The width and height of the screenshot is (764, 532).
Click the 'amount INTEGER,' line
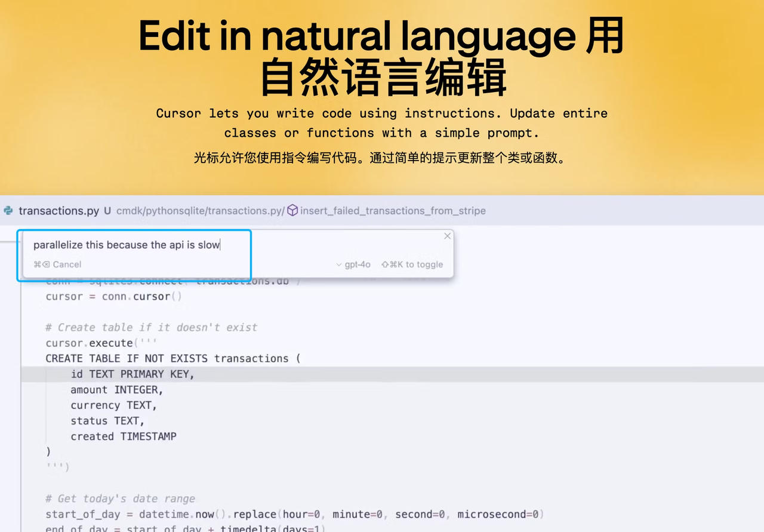click(x=116, y=390)
